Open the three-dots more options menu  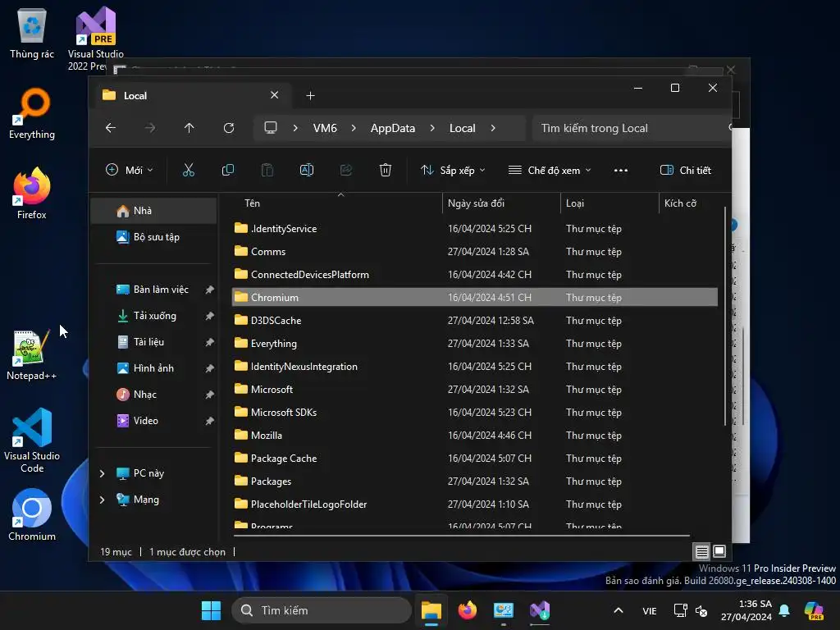(x=621, y=171)
